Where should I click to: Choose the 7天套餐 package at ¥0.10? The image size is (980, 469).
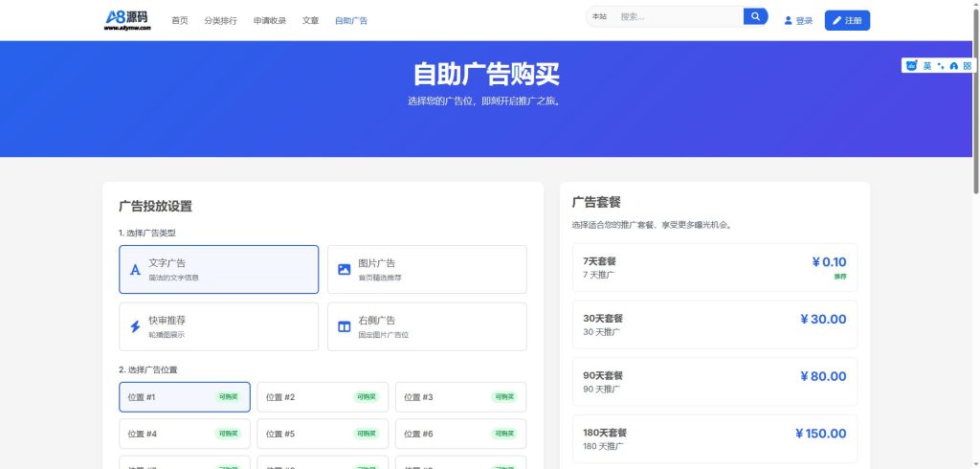(x=715, y=268)
